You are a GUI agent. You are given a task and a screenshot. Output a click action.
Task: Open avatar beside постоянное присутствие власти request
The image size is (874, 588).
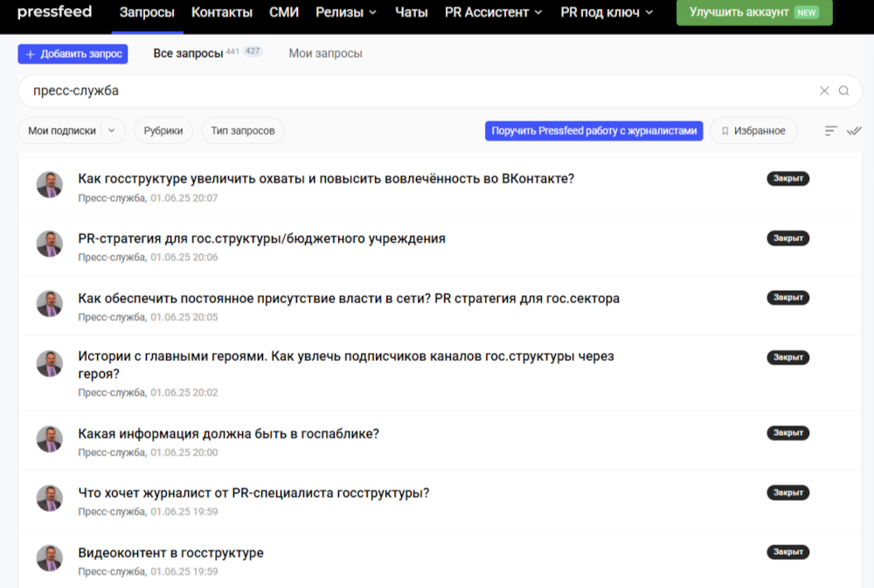click(x=50, y=304)
